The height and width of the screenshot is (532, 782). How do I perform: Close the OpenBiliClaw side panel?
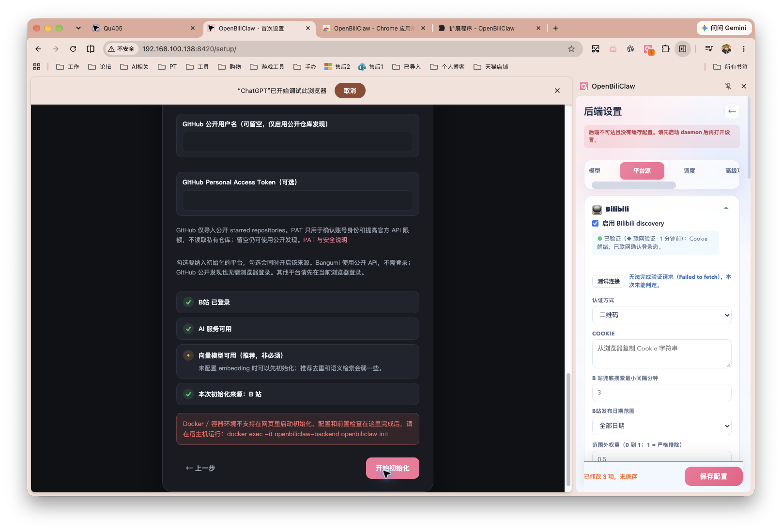[744, 86]
